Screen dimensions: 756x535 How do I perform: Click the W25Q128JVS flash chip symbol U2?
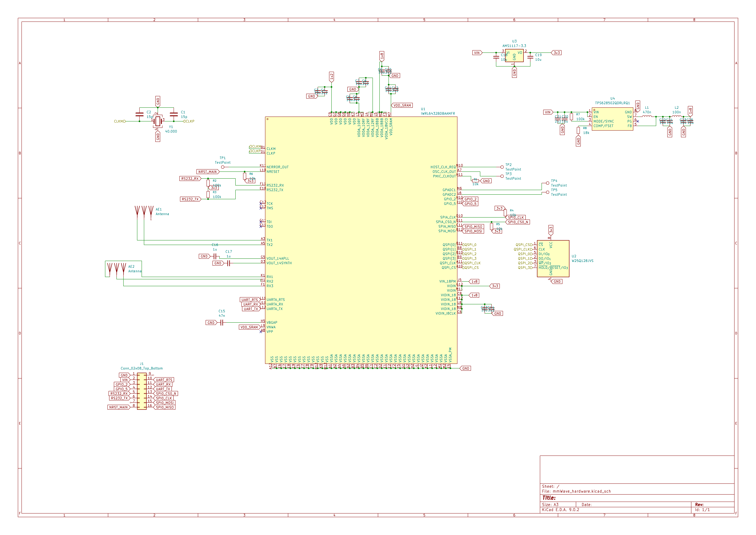(x=553, y=258)
